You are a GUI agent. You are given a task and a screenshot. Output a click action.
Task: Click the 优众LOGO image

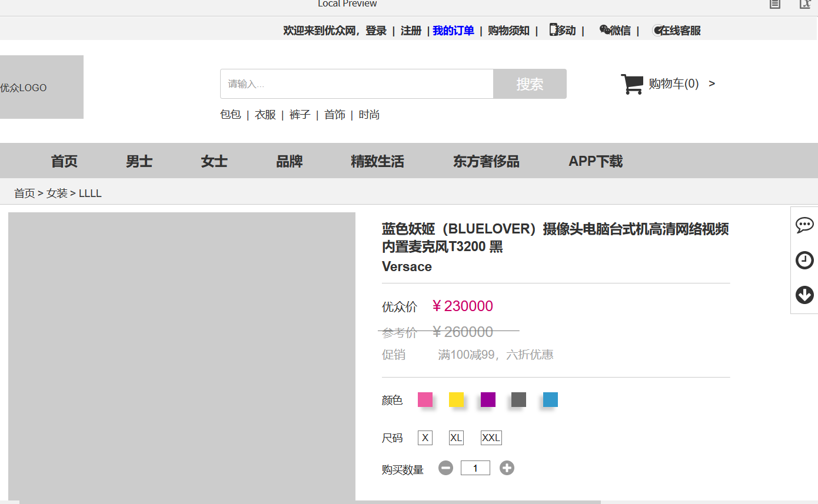pos(42,87)
